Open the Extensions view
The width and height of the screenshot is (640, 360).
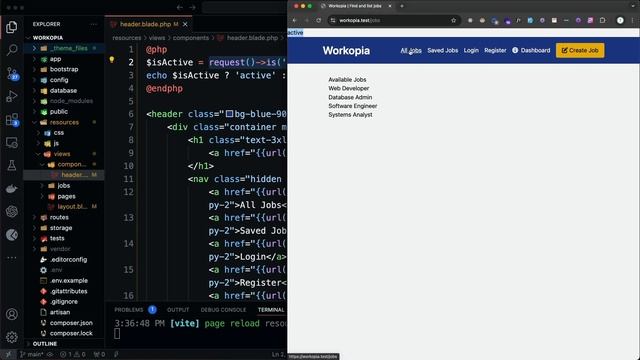pos(12,120)
